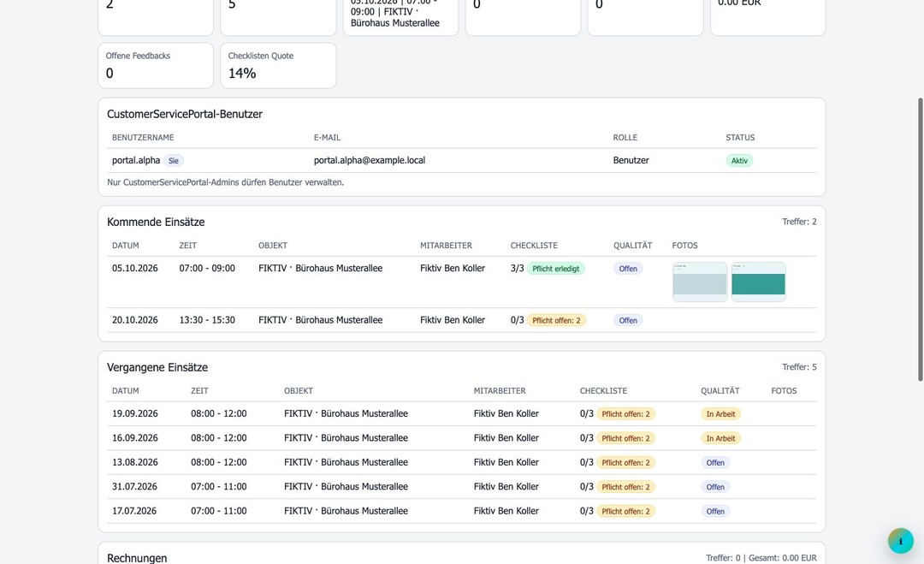Click the 'Offen' quality badge for 05.10.2026
The height and width of the screenshot is (564, 924).
pos(628,269)
